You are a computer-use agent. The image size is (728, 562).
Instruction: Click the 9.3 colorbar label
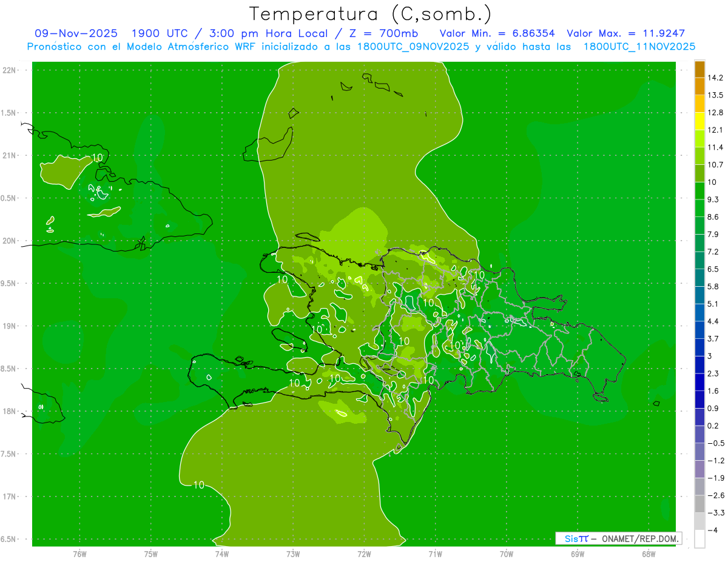point(713,199)
